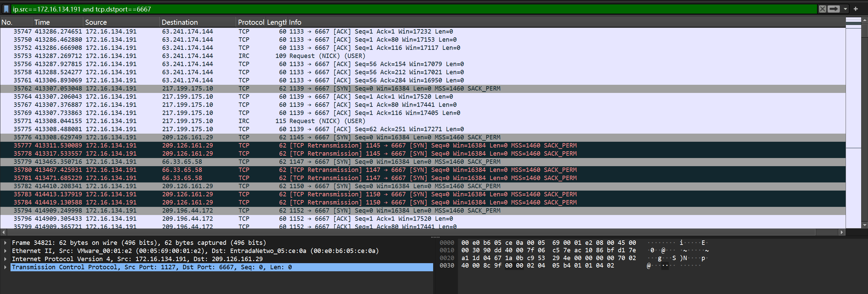Click the horizontal scrollbar left arrow
The height and width of the screenshot is (294, 868).
tap(3, 232)
